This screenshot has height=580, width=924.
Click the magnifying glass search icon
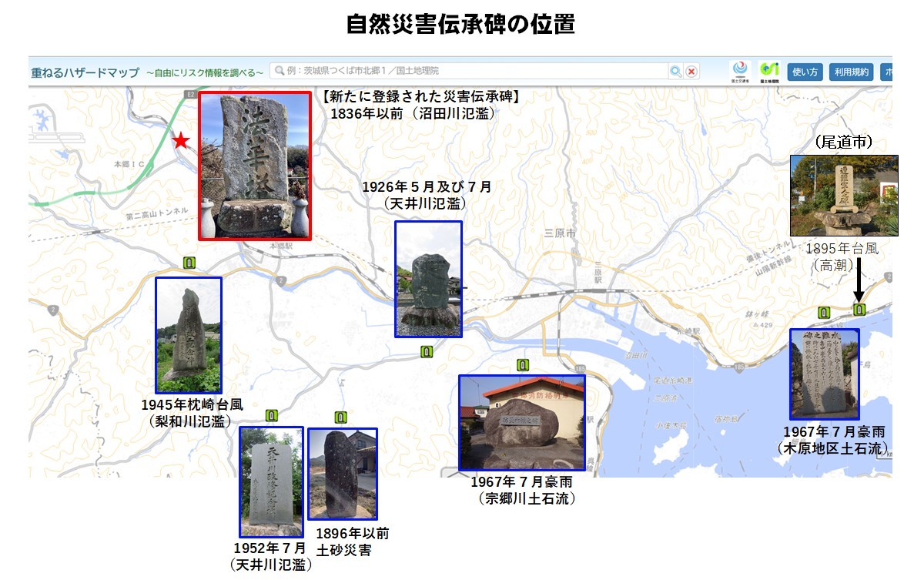click(x=675, y=72)
